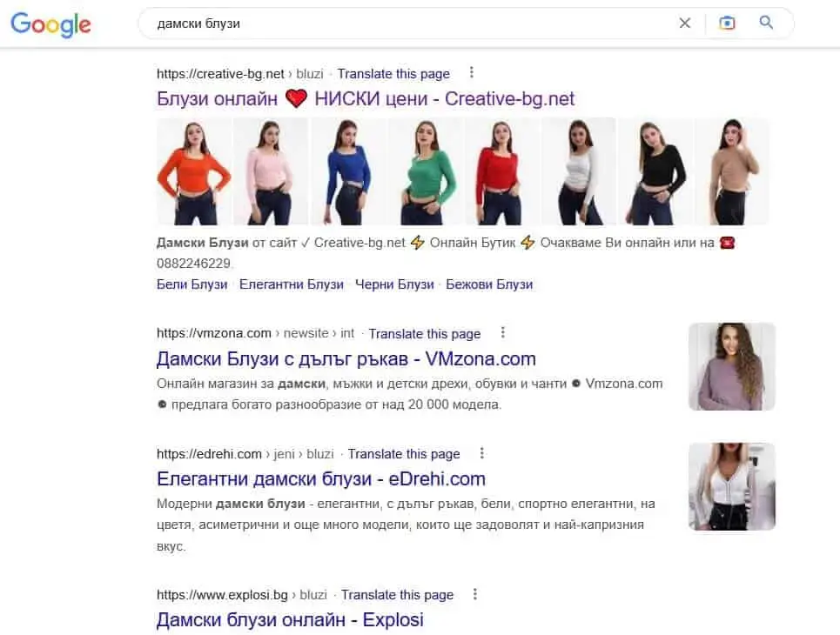This screenshot has width=840, height=635.
Task: Translate the vmzona.com result page
Action: (x=425, y=333)
